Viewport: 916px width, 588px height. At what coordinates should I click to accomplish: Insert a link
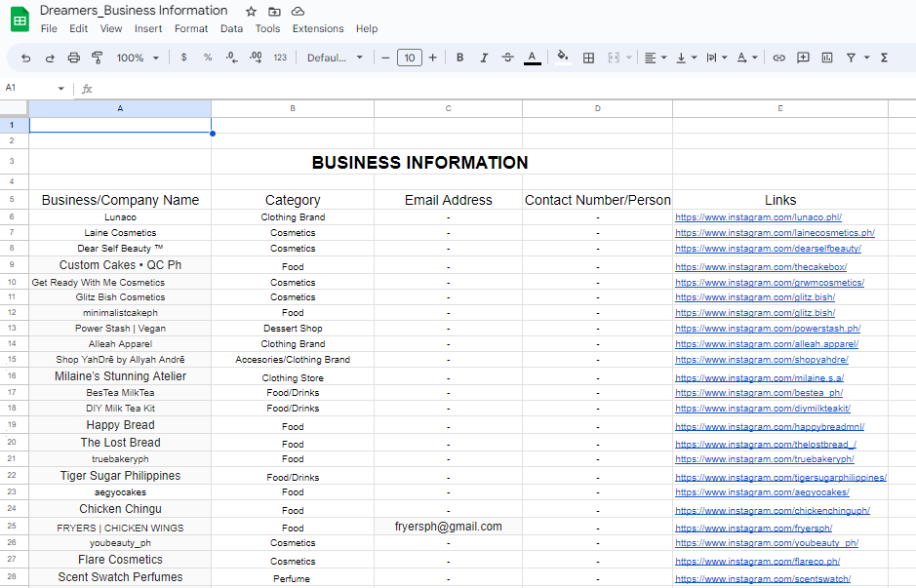pos(778,58)
